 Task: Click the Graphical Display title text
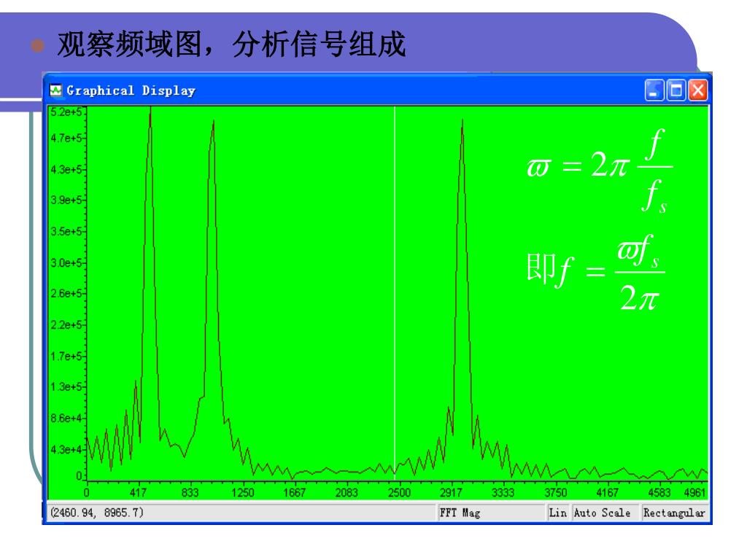coord(131,90)
